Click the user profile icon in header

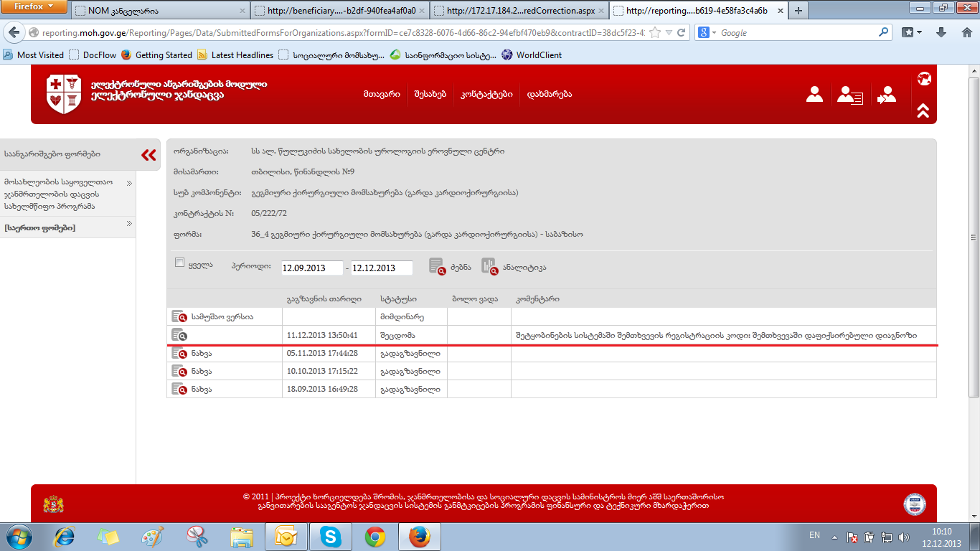point(814,95)
